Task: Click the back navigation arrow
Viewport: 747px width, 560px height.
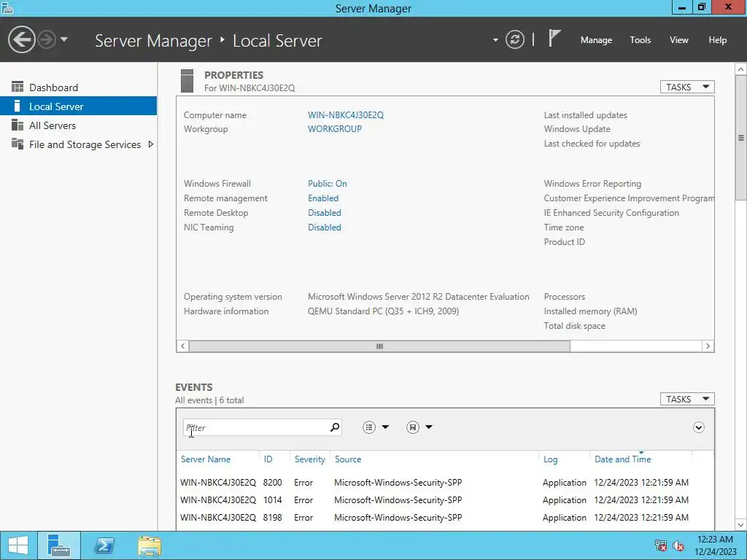Action: (x=21, y=39)
